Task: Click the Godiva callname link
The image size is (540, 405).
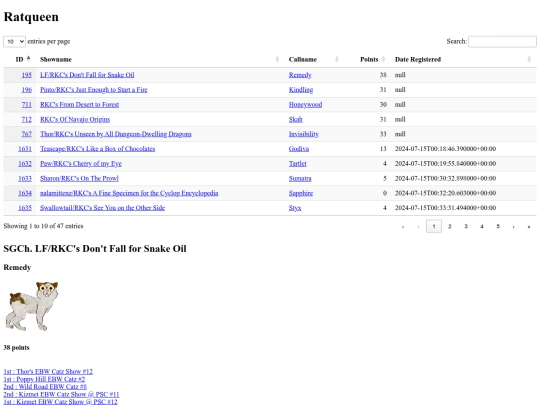Action: 299,149
